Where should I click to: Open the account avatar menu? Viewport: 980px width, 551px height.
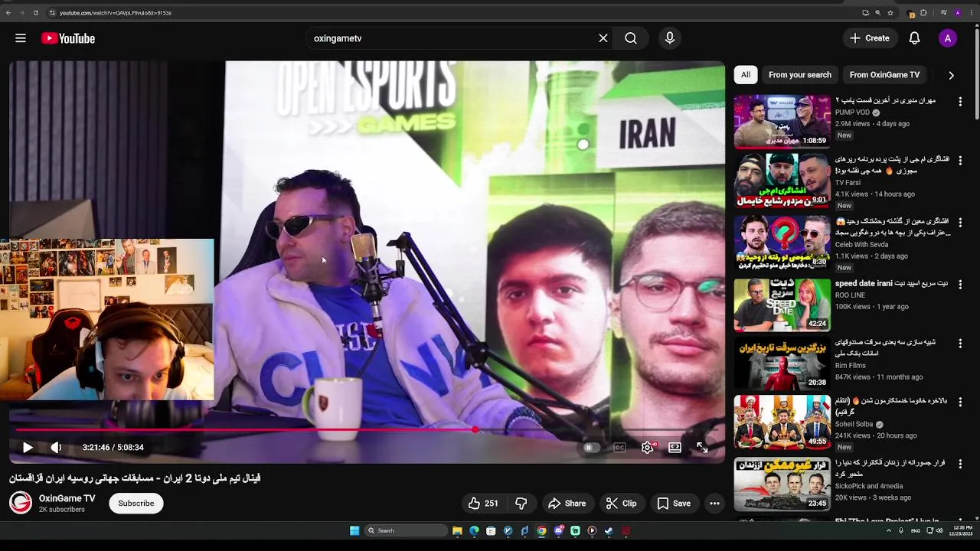pyautogui.click(x=948, y=38)
